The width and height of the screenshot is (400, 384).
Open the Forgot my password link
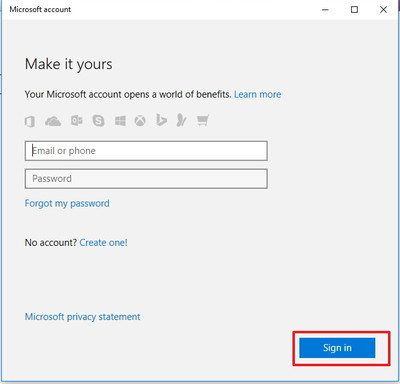[67, 203]
